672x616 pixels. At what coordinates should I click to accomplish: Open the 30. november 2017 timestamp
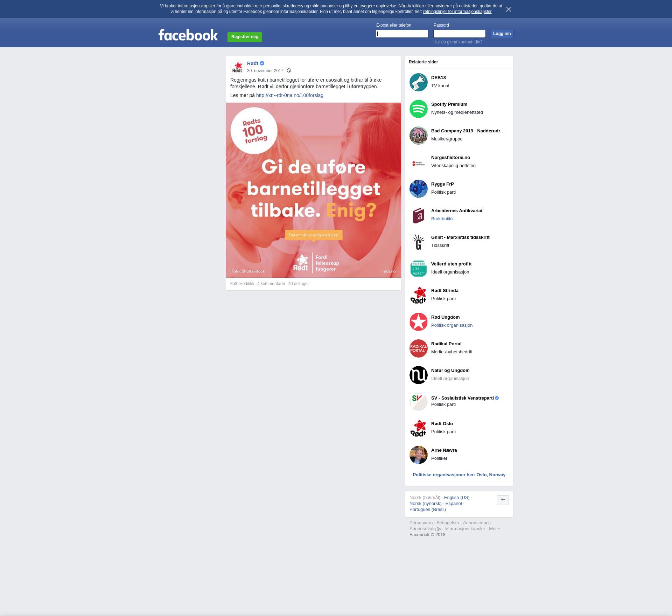[265, 71]
